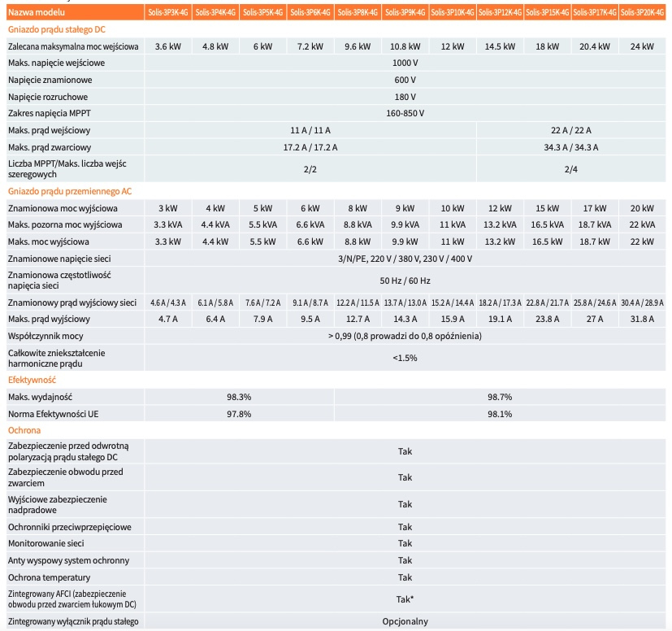Select the Solis-3P9K-4G column header
Screen dimensions: 672x631
pos(405,12)
